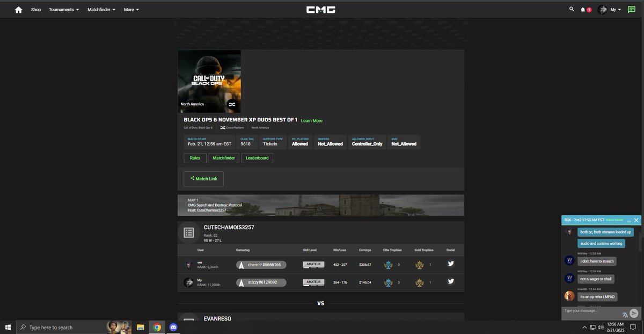Image resolution: width=644 pixels, height=334 pixels.
Task: Click vro's AMATEUR skill badge
Action: [x=314, y=265]
